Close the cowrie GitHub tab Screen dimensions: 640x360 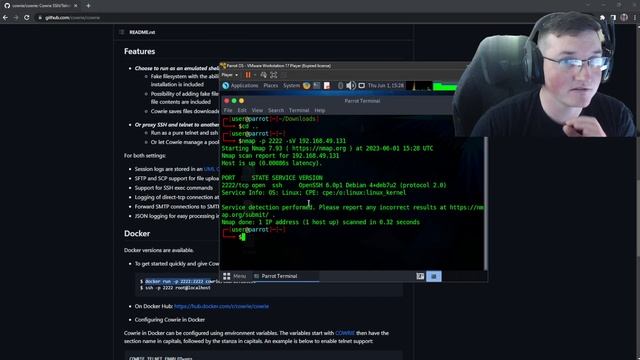(76, 6)
